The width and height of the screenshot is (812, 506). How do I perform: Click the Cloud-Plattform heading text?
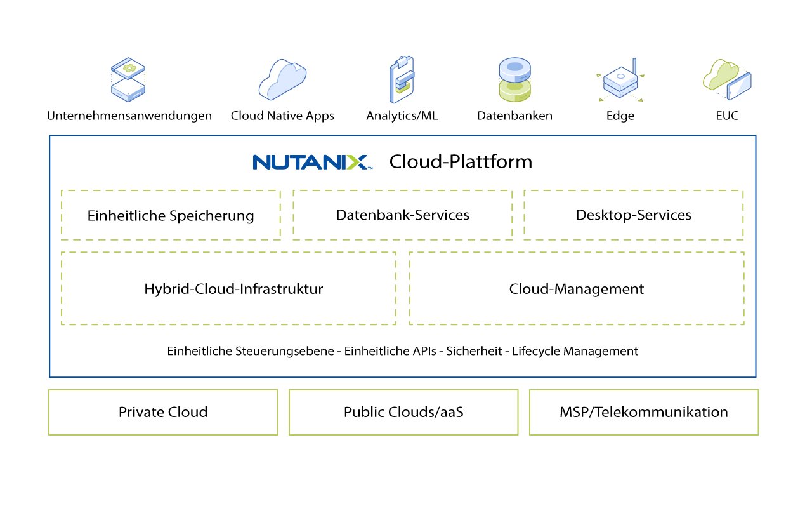coord(461,162)
